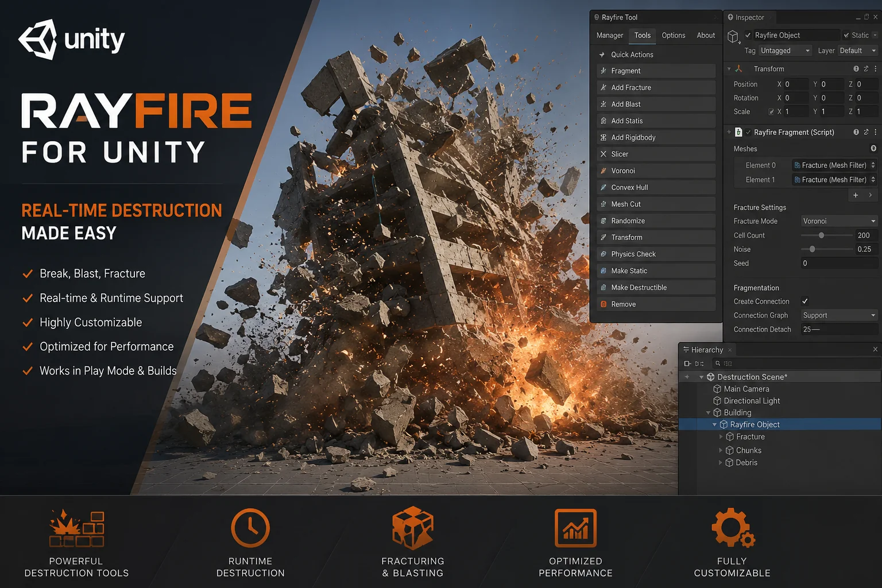Viewport: 882px width, 588px height.
Task: Click the Hierarchy create object icon
Action: (x=687, y=363)
